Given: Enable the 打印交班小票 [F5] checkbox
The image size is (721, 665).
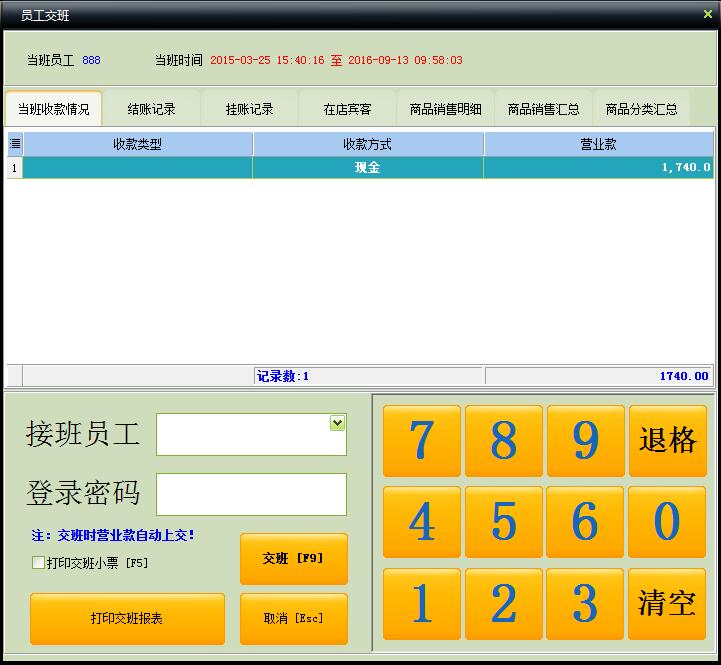Looking at the screenshot, I should coord(38,562).
